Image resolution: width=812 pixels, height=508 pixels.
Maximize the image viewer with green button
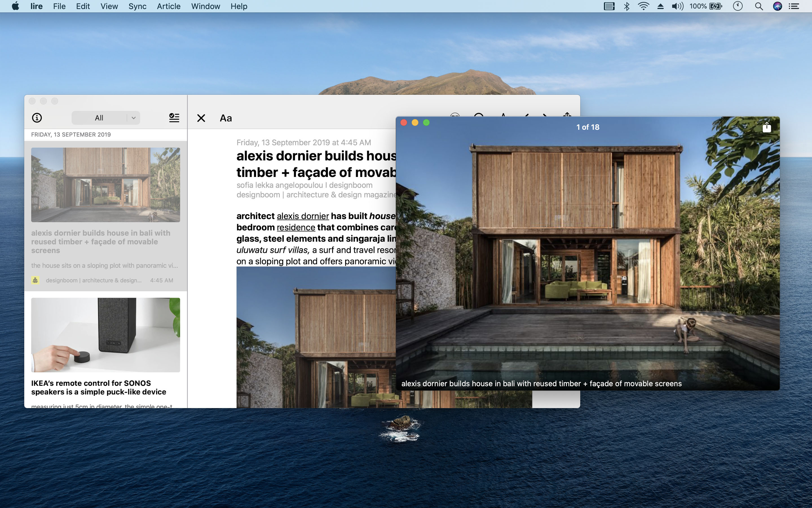[x=426, y=123]
